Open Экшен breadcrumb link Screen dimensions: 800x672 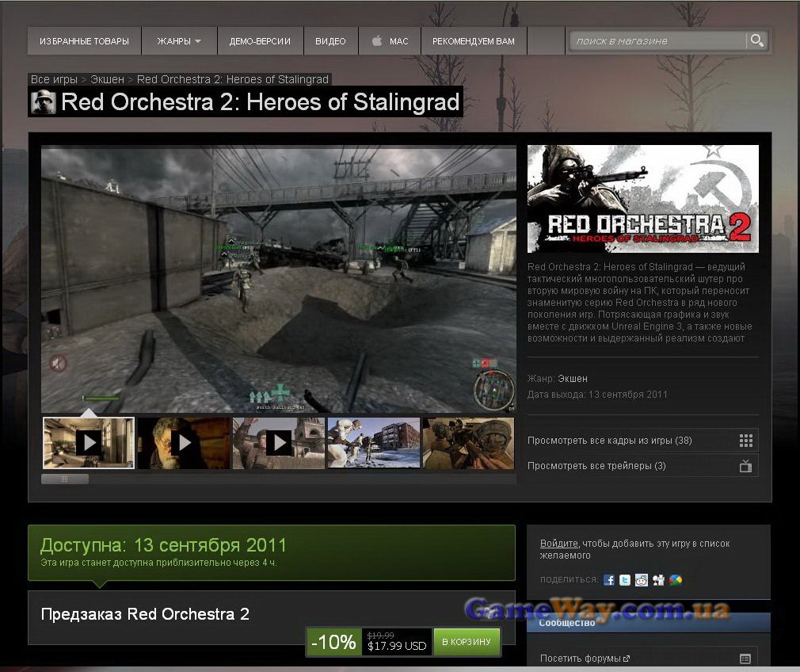[x=107, y=79]
